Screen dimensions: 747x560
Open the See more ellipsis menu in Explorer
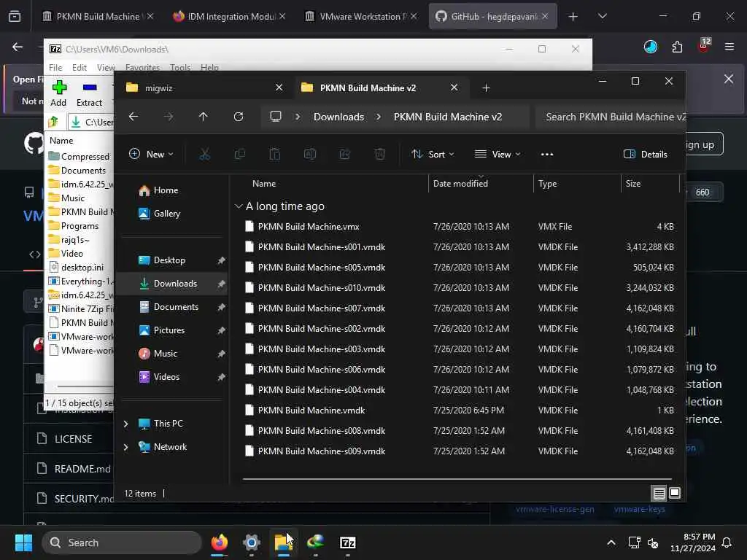point(547,155)
